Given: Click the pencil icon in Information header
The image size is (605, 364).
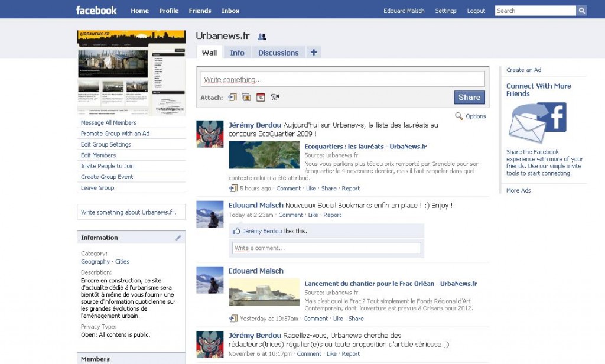Looking at the screenshot, I should point(178,238).
